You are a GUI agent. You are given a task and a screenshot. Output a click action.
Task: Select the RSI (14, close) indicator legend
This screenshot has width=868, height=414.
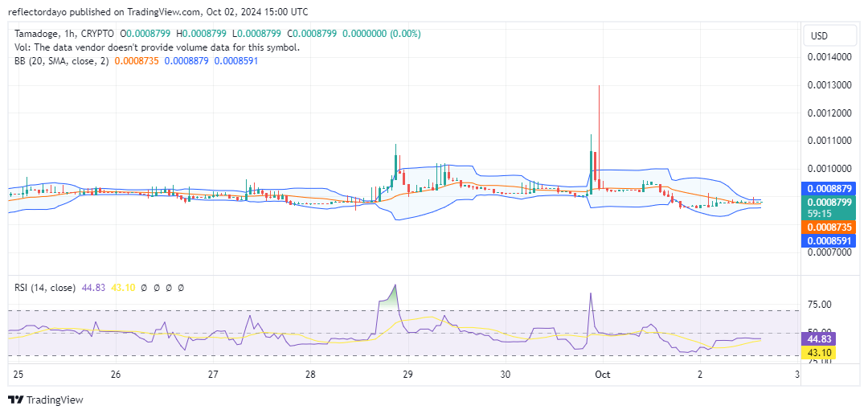tap(45, 288)
